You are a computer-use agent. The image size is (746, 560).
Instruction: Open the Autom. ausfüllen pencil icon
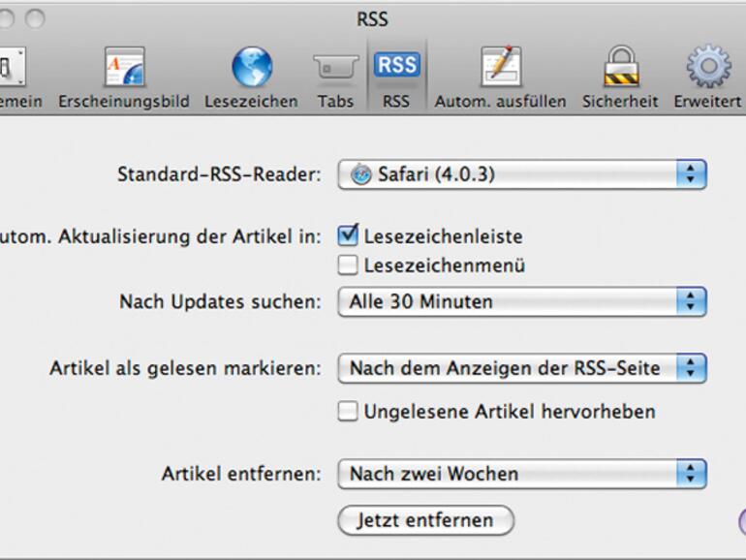501,66
